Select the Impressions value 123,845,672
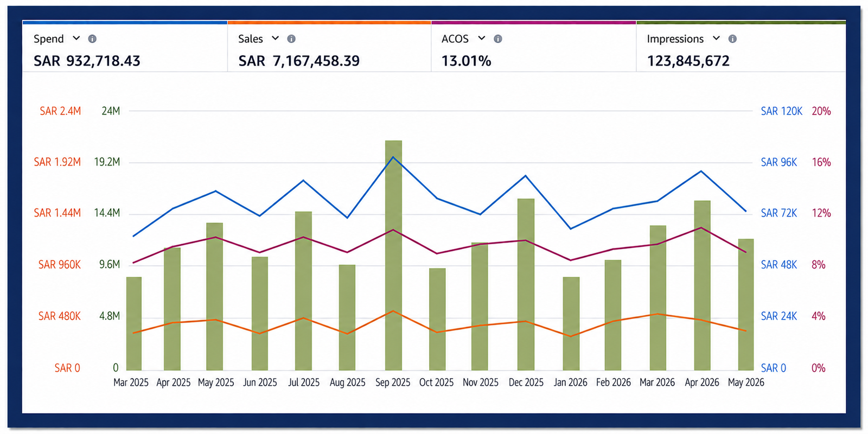The width and height of the screenshot is (868, 434). pos(688,61)
